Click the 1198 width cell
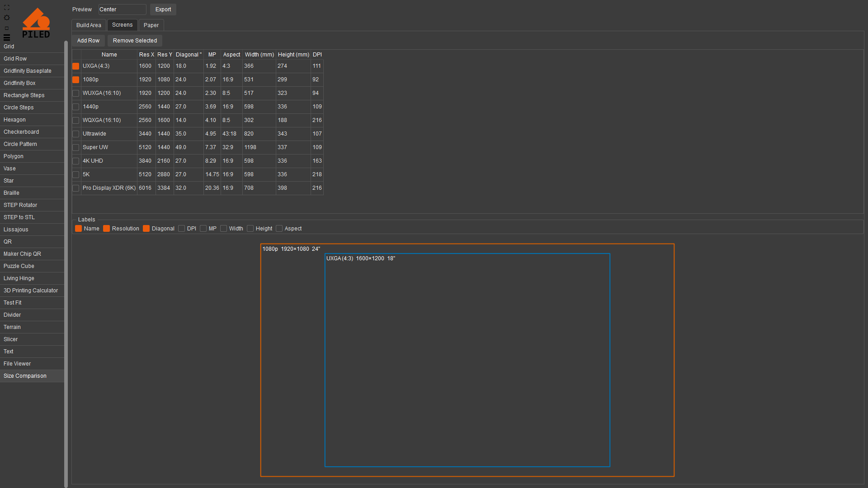 pyautogui.click(x=259, y=148)
